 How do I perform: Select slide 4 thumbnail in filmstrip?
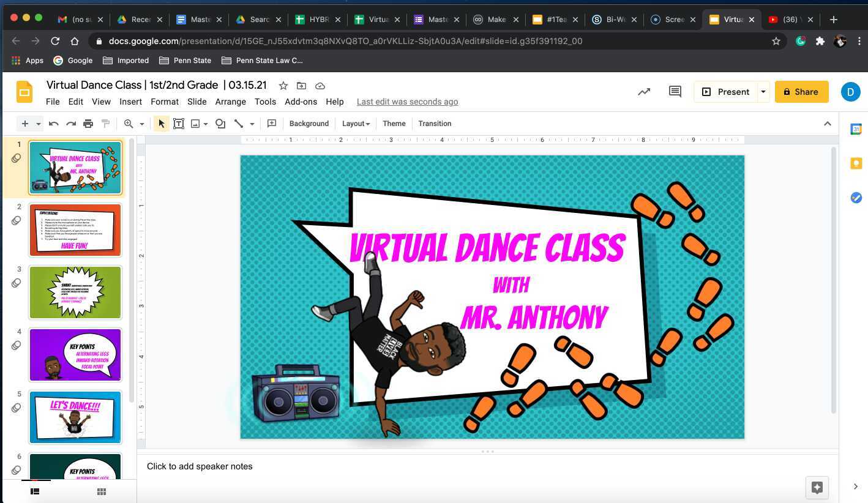click(x=75, y=354)
